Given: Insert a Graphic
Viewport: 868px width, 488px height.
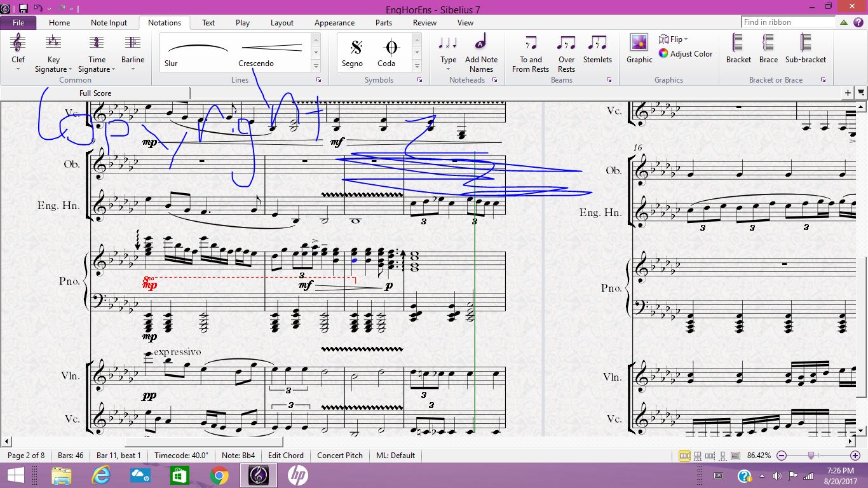Looking at the screenshot, I should point(639,50).
